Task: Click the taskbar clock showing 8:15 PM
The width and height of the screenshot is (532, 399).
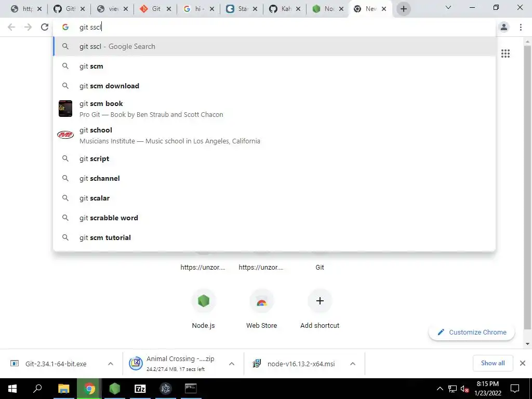Action: coord(487,389)
